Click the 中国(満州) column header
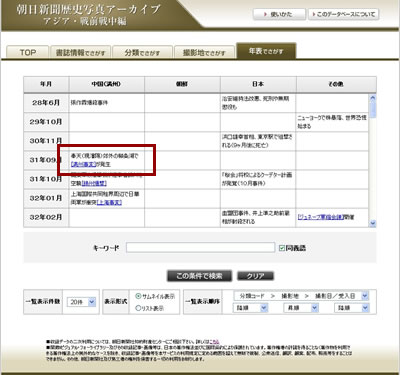Screen dimensions: 400x375 point(106,84)
